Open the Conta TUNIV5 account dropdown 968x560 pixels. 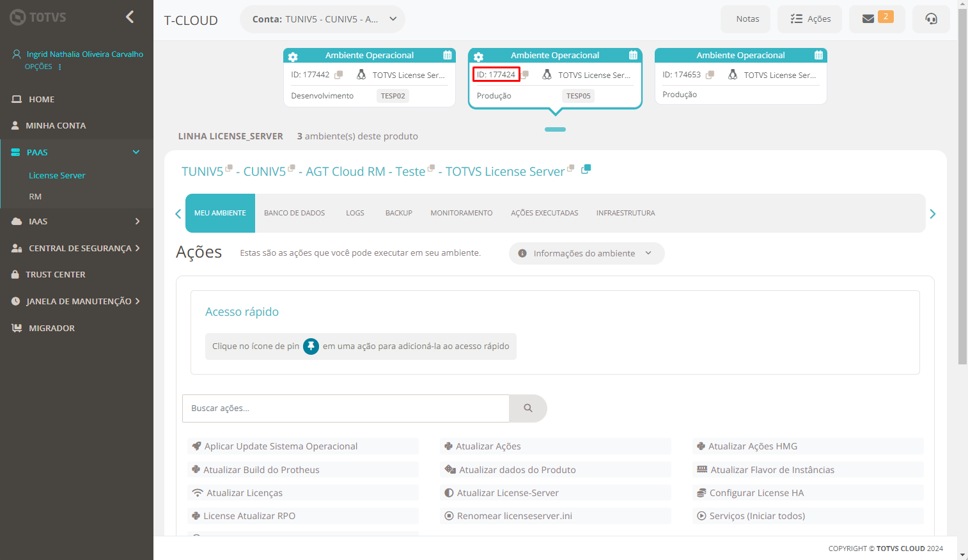coord(322,19)
